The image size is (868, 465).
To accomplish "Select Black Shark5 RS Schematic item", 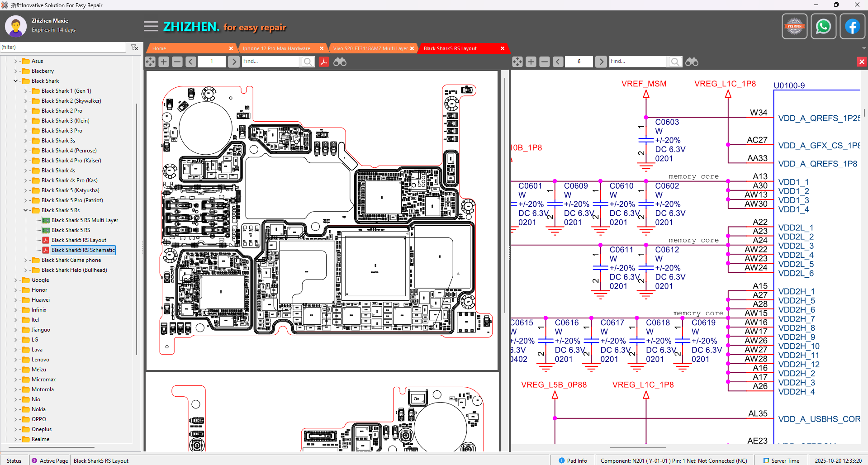I will tap(83, 250).
